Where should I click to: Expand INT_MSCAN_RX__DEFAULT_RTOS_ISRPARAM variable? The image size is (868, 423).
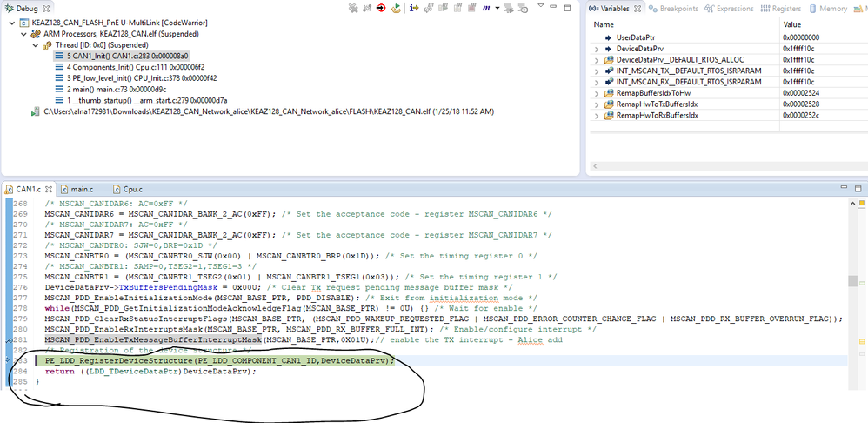coord(596,82)
